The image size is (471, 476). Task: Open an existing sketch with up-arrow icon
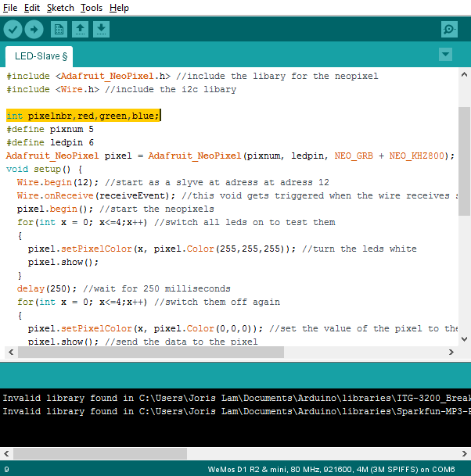tap(81, 30)
